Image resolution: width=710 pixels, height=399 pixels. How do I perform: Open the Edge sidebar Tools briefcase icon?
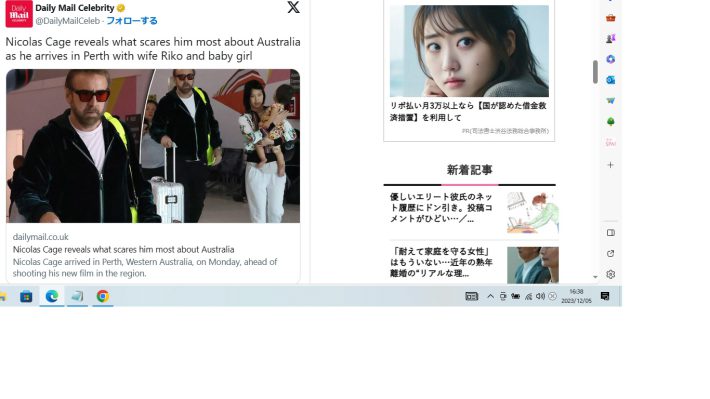[610, 18]
